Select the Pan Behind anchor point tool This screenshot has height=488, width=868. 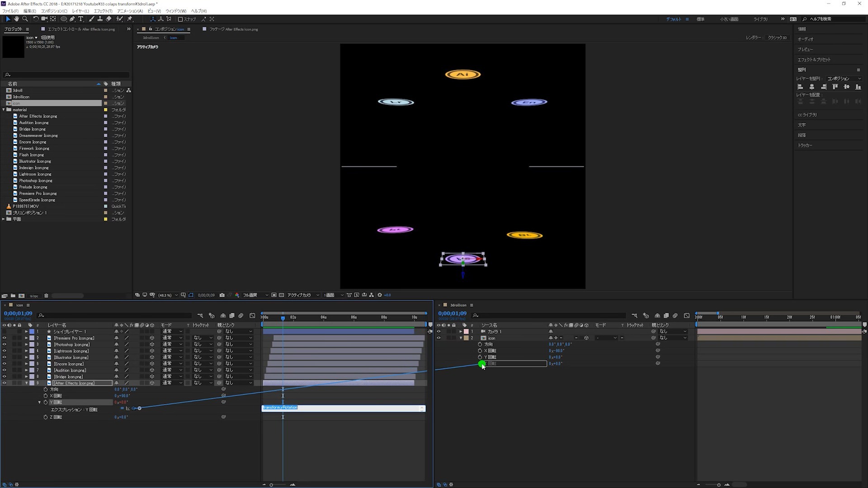[x=53, y=19]
